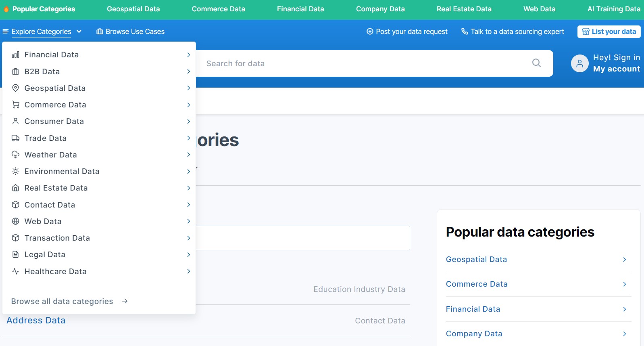Expand Environmental Data submenu chevron
Image resolution: width=644 pixels, height=346 pixels.
[x=188, y=172]
